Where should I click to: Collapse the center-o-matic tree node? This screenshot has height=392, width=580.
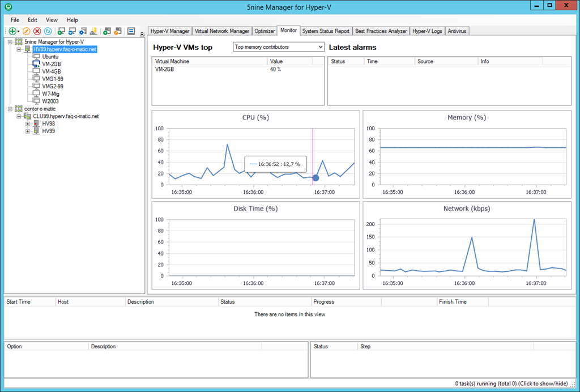(x=10, y=109)
